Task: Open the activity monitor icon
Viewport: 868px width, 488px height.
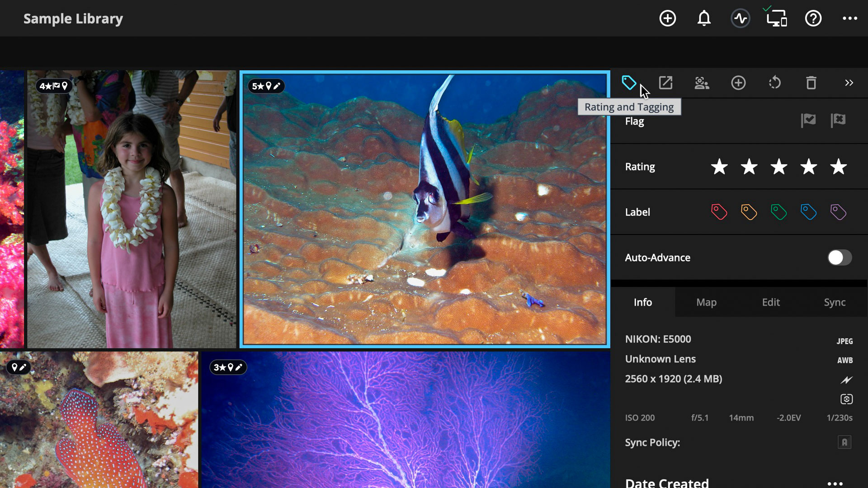Action: pos(741,19)
